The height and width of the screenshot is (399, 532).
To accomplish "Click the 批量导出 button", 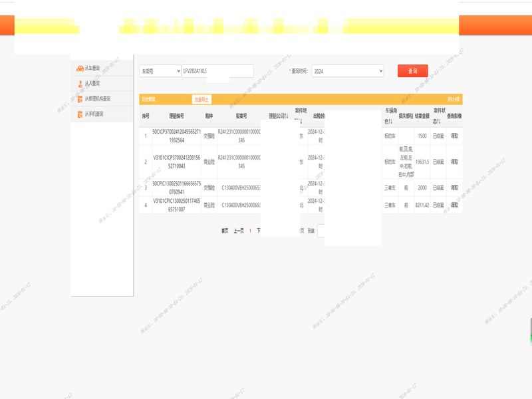I will pyautogui.click(x=201, y=100).
